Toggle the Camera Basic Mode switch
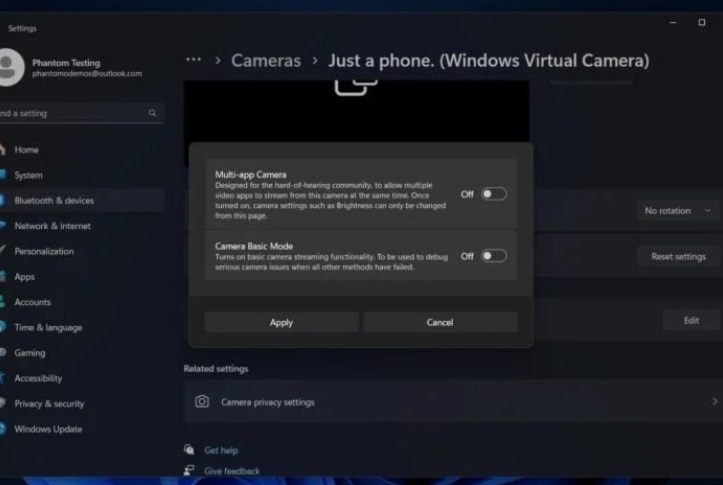Screen dimensions: 723x485 (x=494, y=256)
